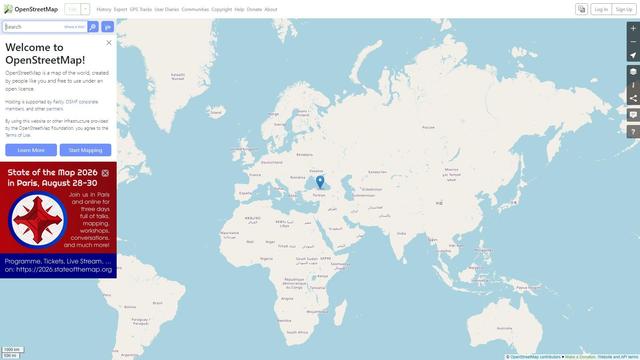640x360 pixels.
Task: Click the search magnifier button
Action: tap(93, 27)
